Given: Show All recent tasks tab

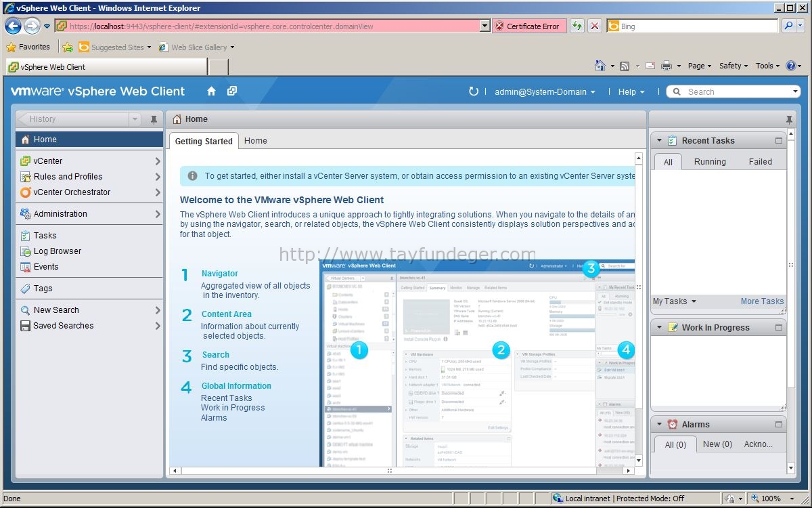Looking at the screenshot, I should (x=668, y=162).
